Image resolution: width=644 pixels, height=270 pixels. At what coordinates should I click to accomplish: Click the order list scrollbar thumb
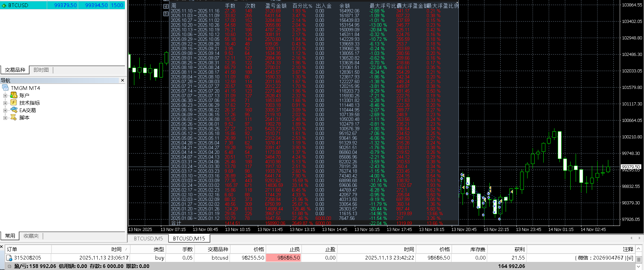pyautogui.click(x=638, y=259)
